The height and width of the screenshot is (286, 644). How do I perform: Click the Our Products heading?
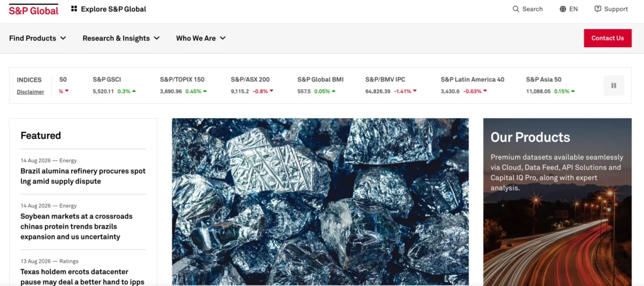(x=530, y=137)
